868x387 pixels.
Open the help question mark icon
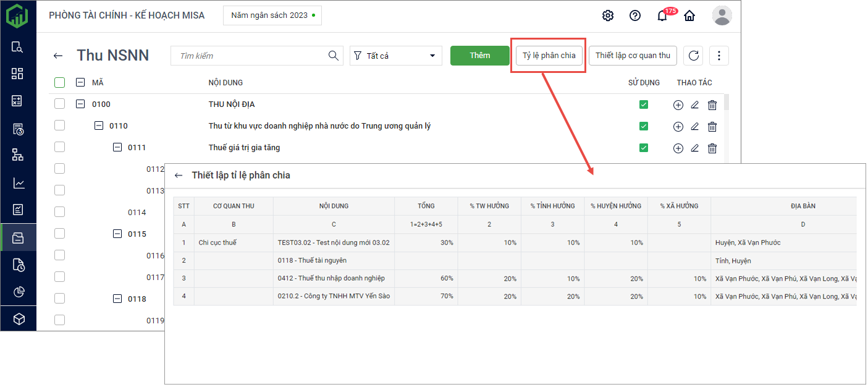(635, 16)
